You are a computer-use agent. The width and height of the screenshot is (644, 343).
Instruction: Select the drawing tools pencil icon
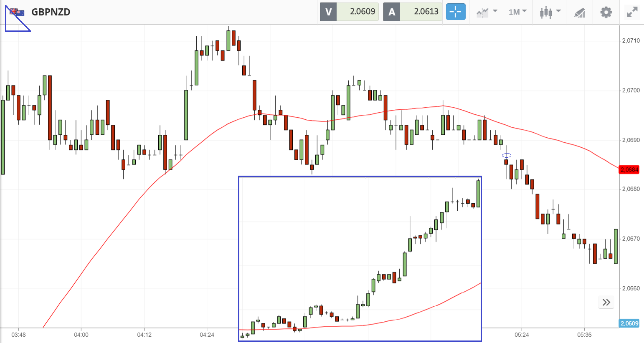(x=579, y=13)
